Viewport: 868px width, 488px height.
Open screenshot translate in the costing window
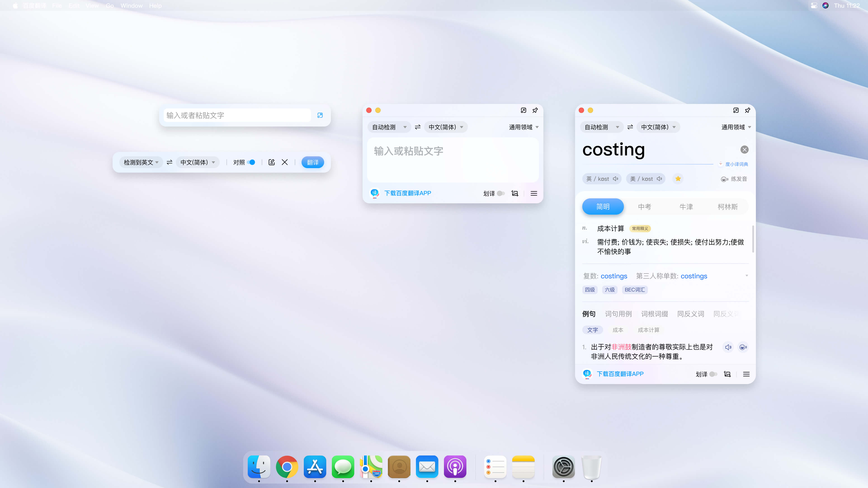coord(727,374)
